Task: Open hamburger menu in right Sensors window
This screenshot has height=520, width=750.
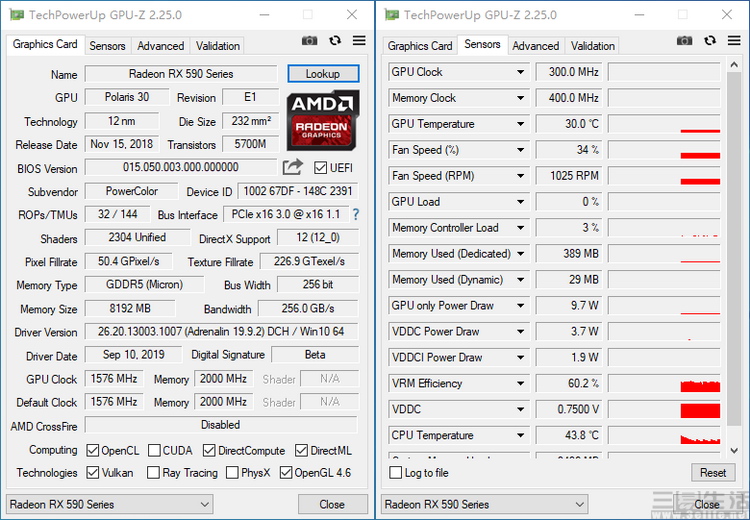Action: [x=734, y=41]
